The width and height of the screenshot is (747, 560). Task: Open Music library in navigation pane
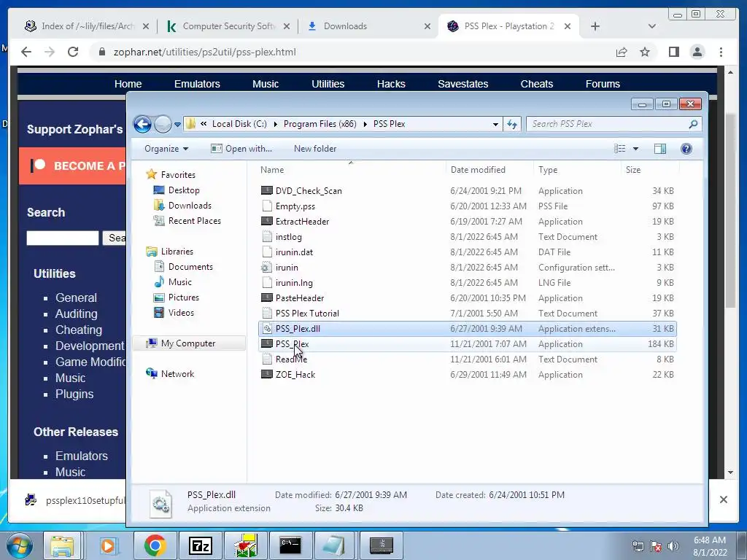click(179, 282)
